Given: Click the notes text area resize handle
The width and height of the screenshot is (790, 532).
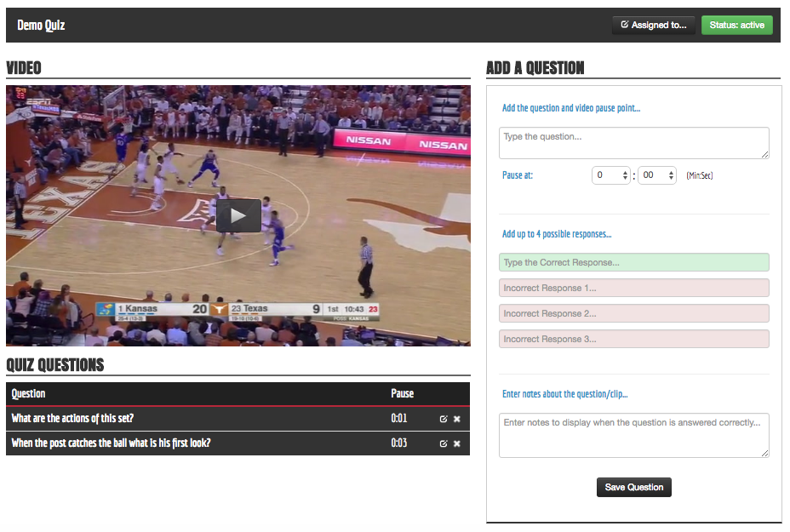Looking at the screenshot, I should coord(765,454).
